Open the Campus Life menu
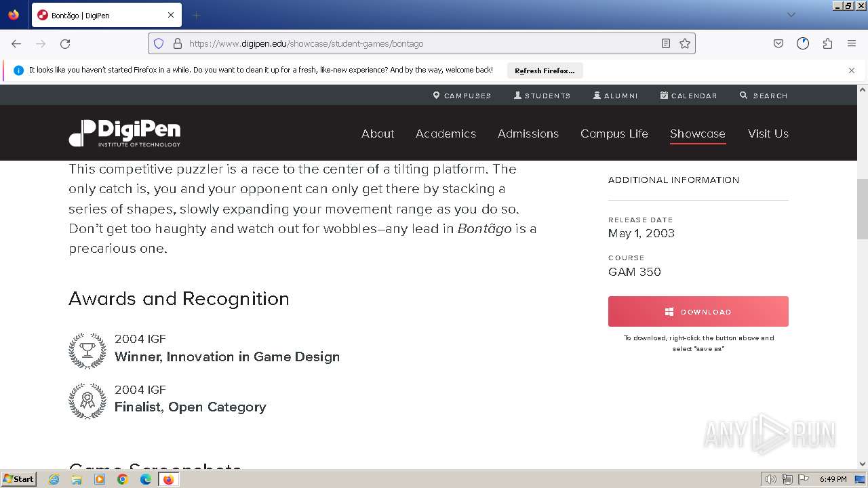 pyautogui.click(x=614, y=134)
